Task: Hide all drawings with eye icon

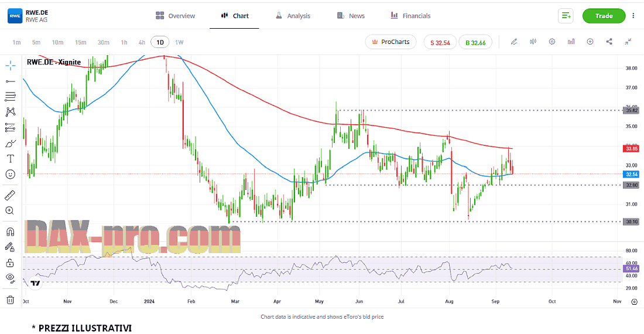Action: coord(11,278)
